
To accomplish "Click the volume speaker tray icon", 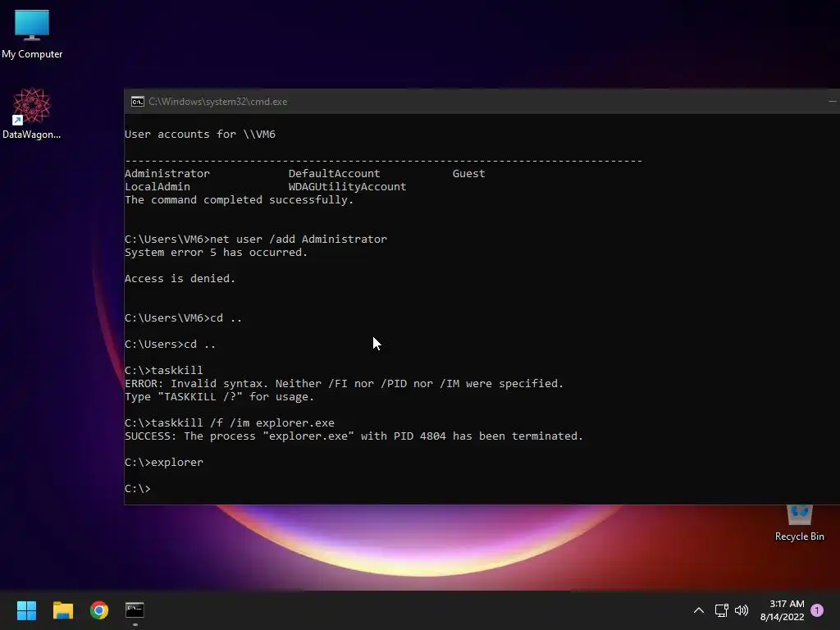I will (x=742, y=610).
